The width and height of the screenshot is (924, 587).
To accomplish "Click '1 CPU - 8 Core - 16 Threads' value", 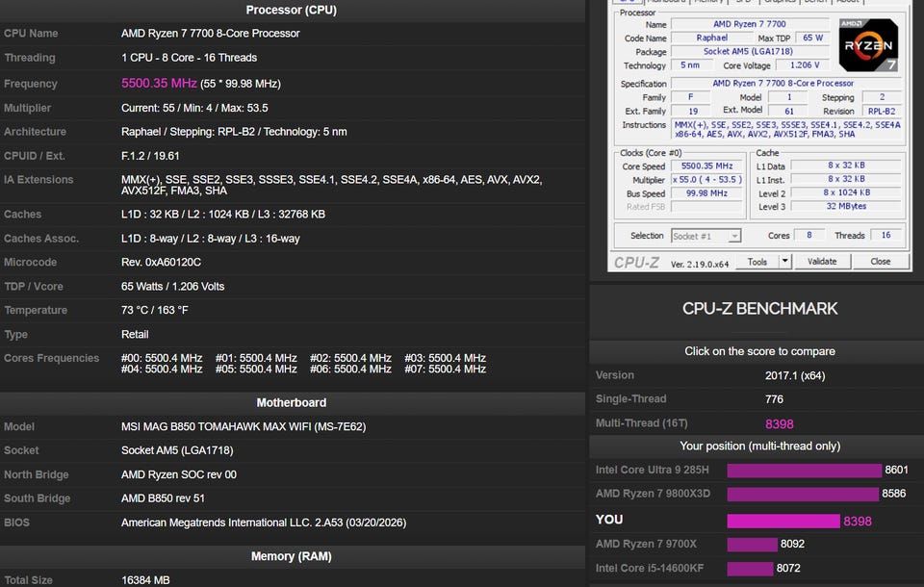I will click(x=190, y=58).
